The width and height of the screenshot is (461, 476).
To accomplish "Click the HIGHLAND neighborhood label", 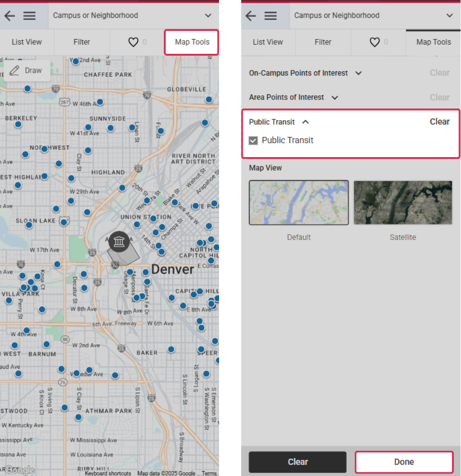I will [x=108, y=172].
